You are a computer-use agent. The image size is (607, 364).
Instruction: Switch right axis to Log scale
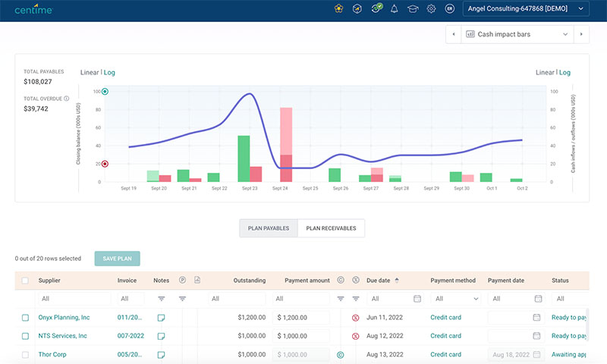(565, 72)
